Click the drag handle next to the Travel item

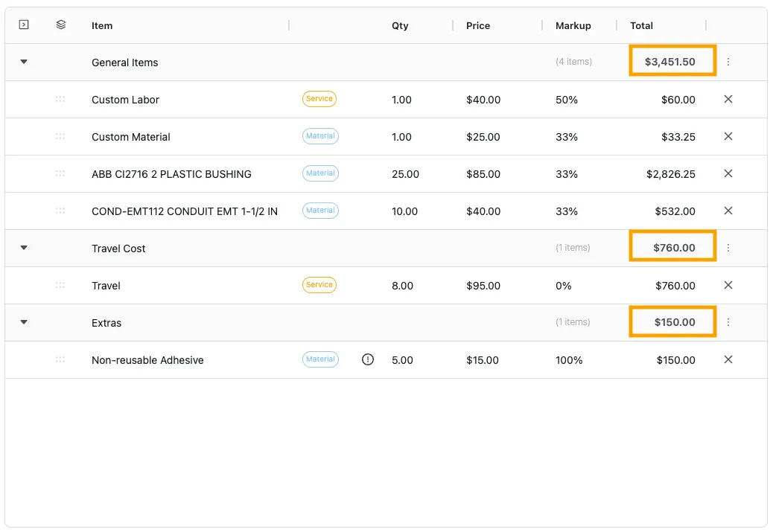pos(60,285)
